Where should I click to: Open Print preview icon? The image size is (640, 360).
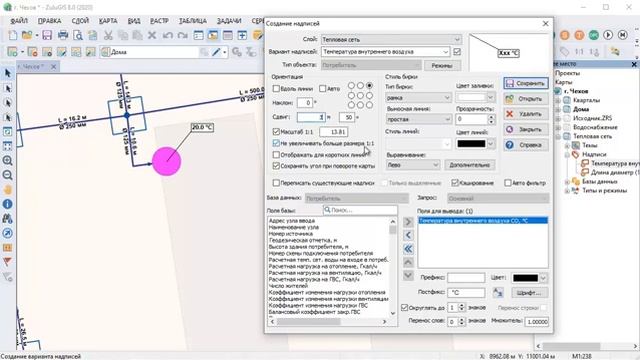(x=78, y=36)
